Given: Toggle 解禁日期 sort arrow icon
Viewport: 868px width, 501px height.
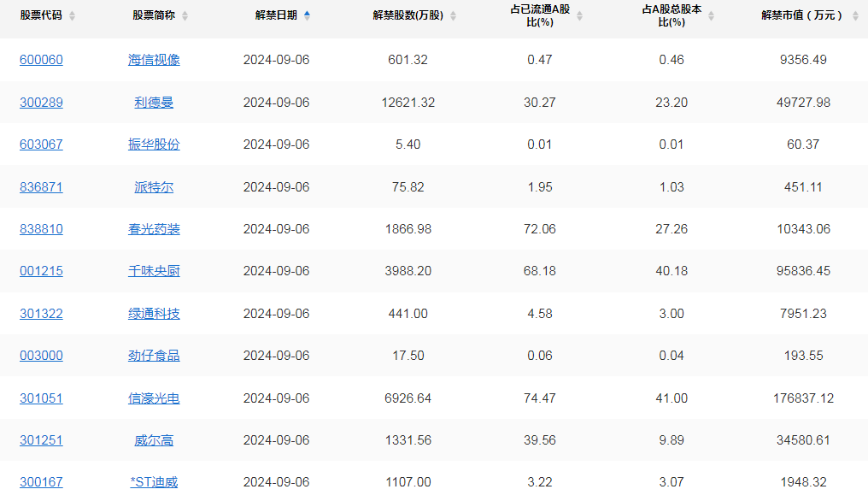Looking at the screenshot, I should [308, 16].
